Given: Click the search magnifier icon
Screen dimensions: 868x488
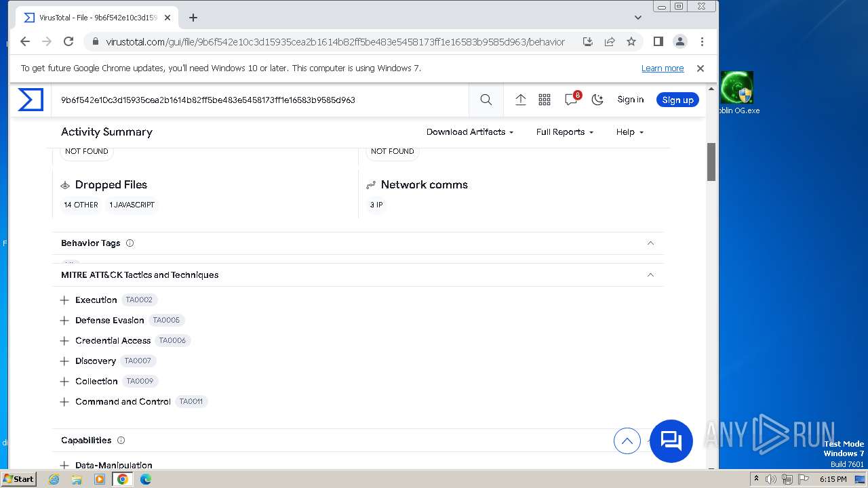Looking at the screenshot, I should click(486, 100).
